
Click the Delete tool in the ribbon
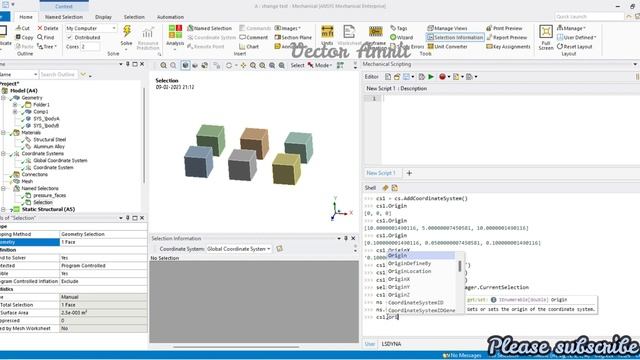[x=48, y=28]
